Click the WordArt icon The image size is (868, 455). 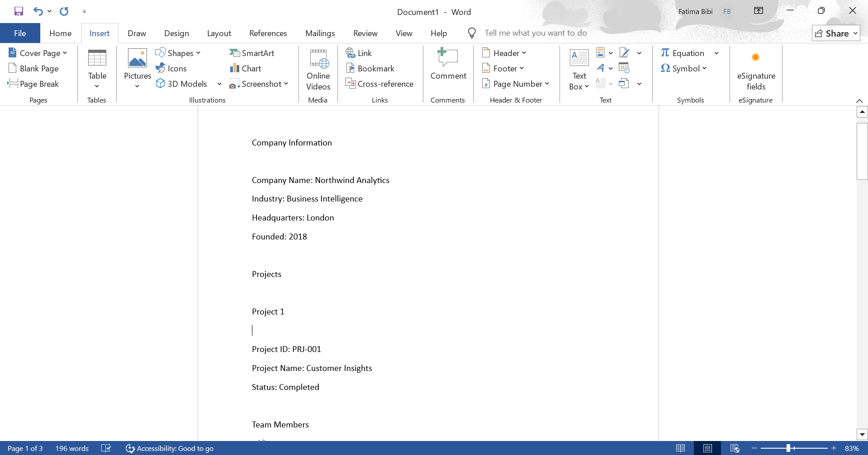pos(601,68)
